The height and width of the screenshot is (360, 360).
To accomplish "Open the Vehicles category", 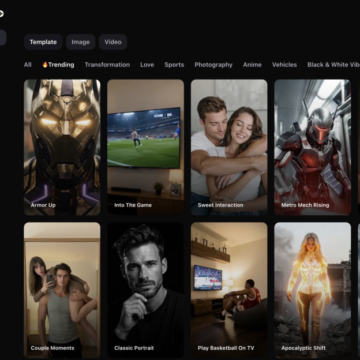I will 284,65.
